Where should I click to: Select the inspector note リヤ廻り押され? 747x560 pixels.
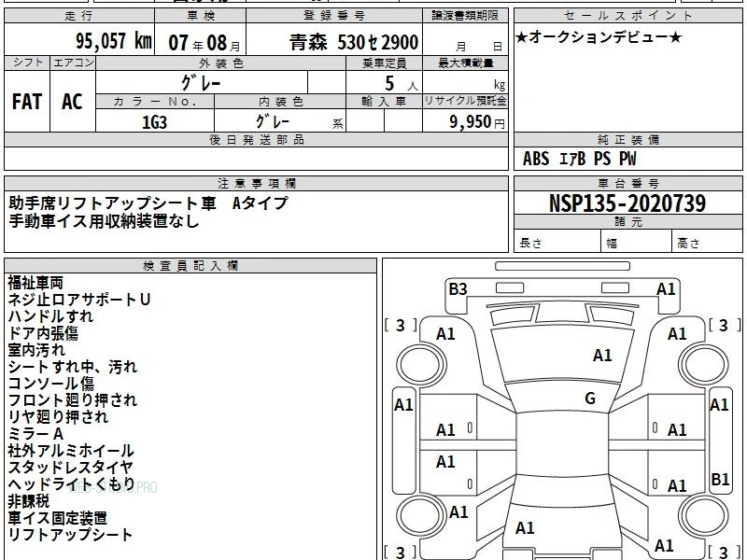[58, 416]
